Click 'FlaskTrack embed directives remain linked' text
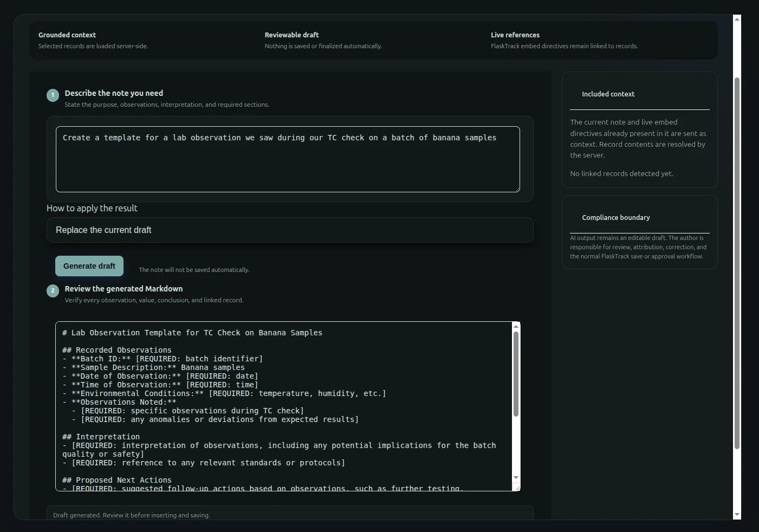The width and height of the screenshot is (759, 532). pos(565,46)
